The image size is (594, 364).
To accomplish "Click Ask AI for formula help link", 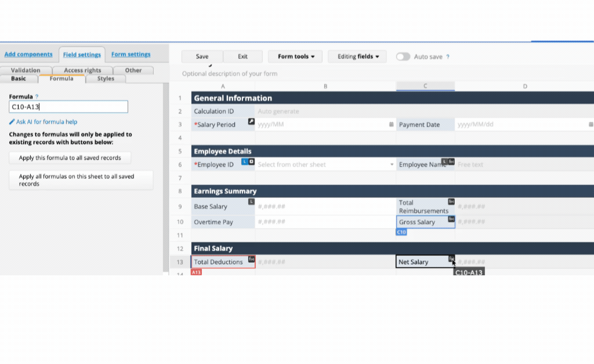I will pos(46,122).
